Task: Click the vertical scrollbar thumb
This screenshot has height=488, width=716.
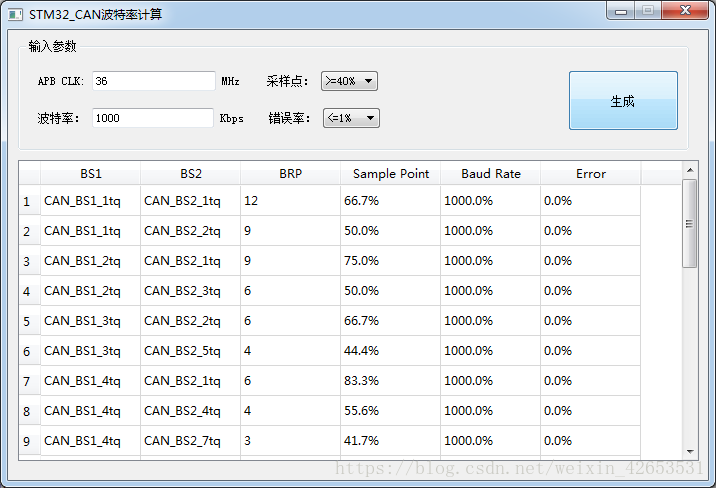Action: (x=690, y=223)
